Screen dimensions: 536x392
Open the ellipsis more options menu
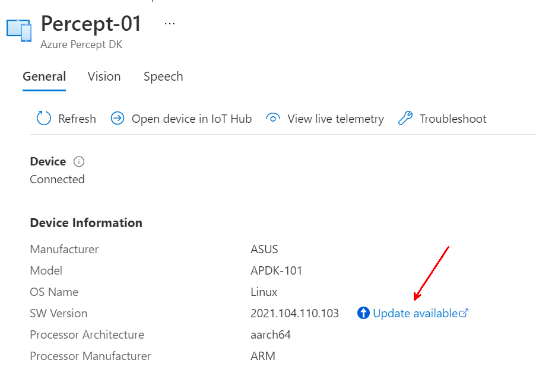170,24
